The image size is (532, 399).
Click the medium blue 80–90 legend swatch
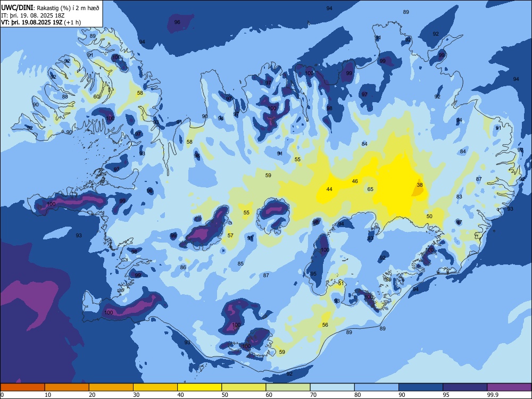coord(377,387)
